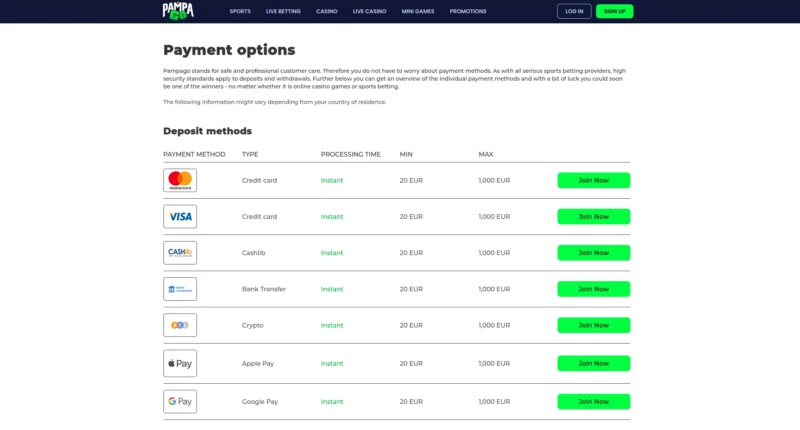View the Promotions page

pos(468,11)
